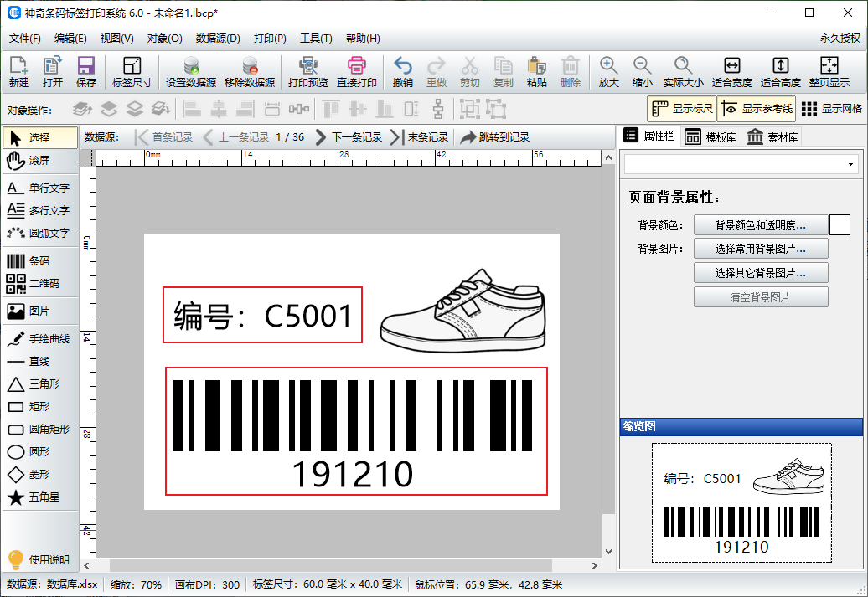Open the 工具(T) menu
This screenshot has height=597, width=868.
pos(316,39)
